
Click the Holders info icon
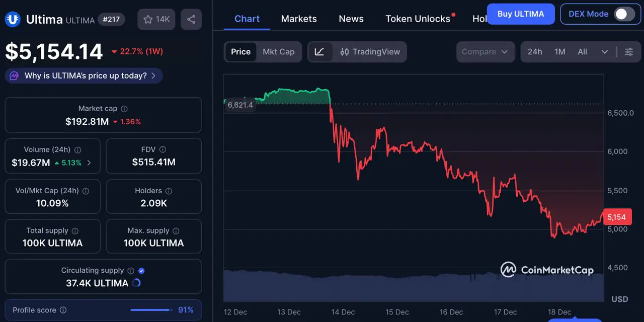coord(169,191)
